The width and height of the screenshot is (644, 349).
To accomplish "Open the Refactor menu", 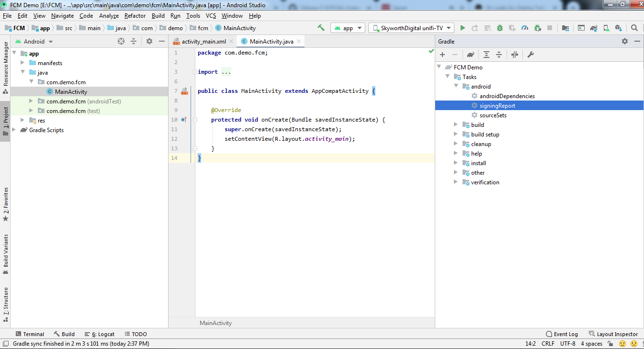I will 135,16.
